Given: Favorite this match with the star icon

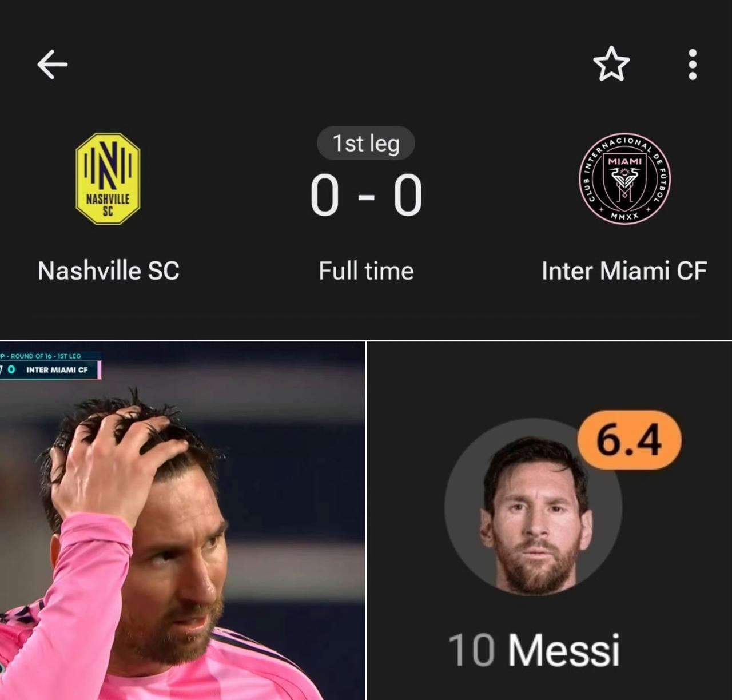Looking at the screenshot, I should (611, 64).
